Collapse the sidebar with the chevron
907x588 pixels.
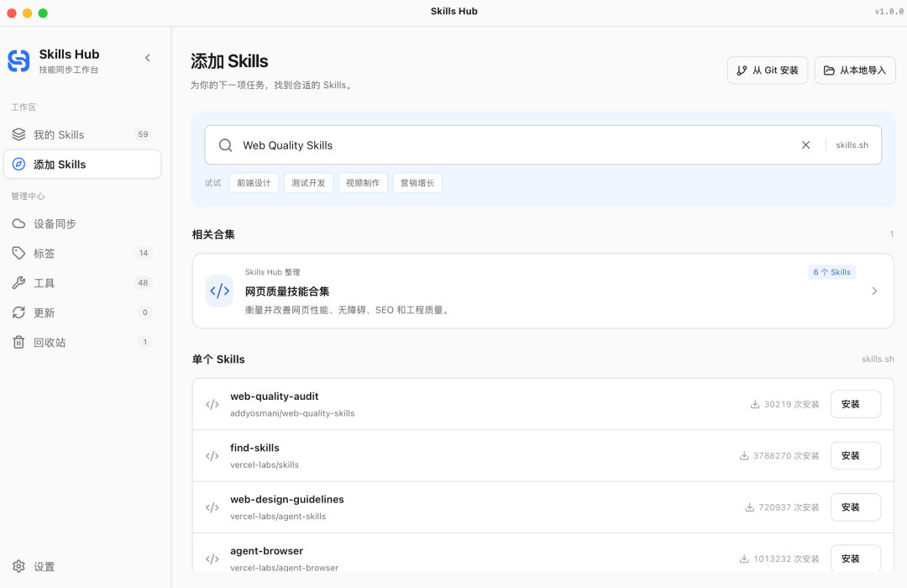[x=148, y=58]
